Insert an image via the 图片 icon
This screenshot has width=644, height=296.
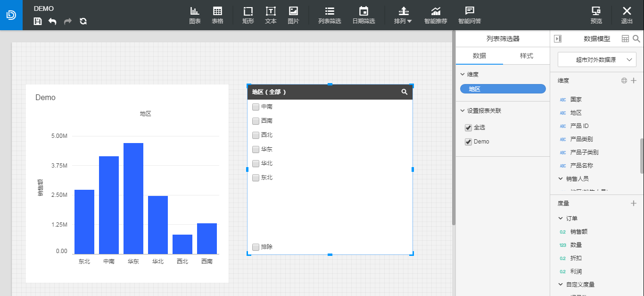293,15
